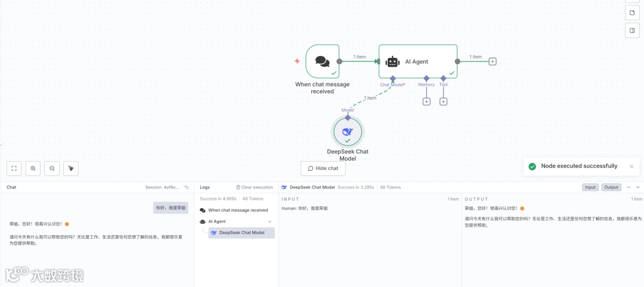Screen dimensions: 644x287
Task: Hide the chat panel
Action: 323,168
